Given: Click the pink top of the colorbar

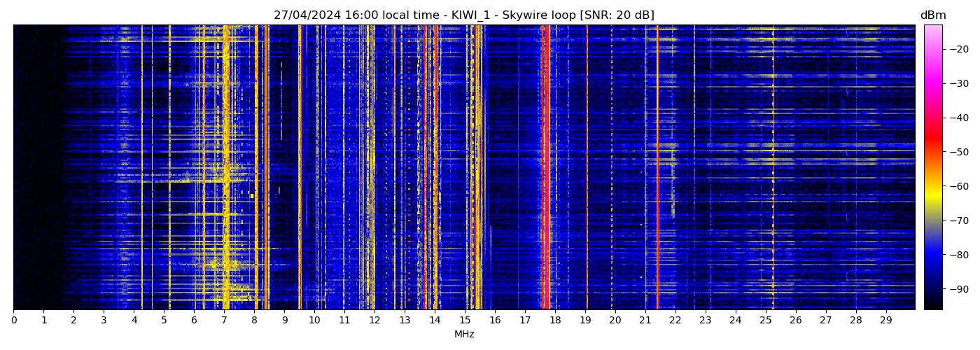Looking at the screenshot, I should (x=932, y=31).
